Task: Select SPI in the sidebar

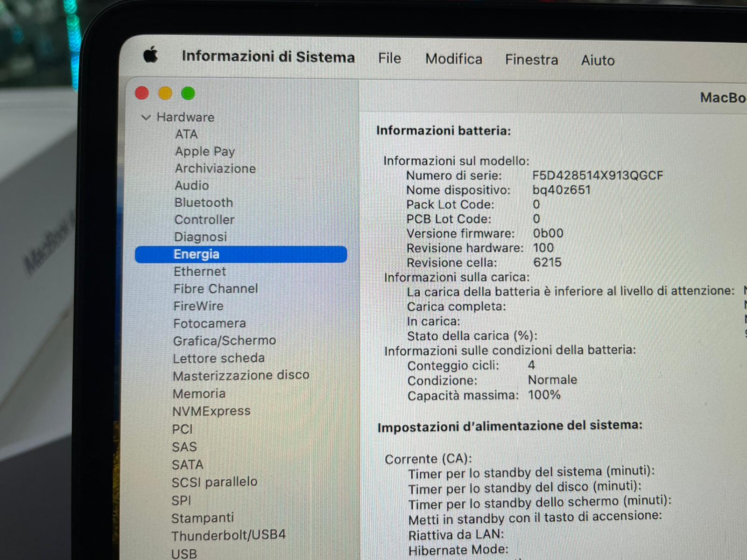Action: pos(181,500)
